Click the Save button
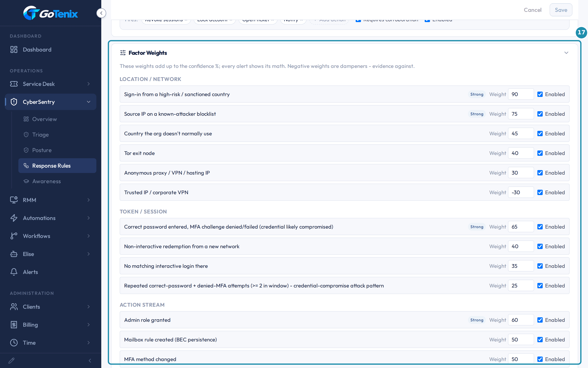 (561, 10)
